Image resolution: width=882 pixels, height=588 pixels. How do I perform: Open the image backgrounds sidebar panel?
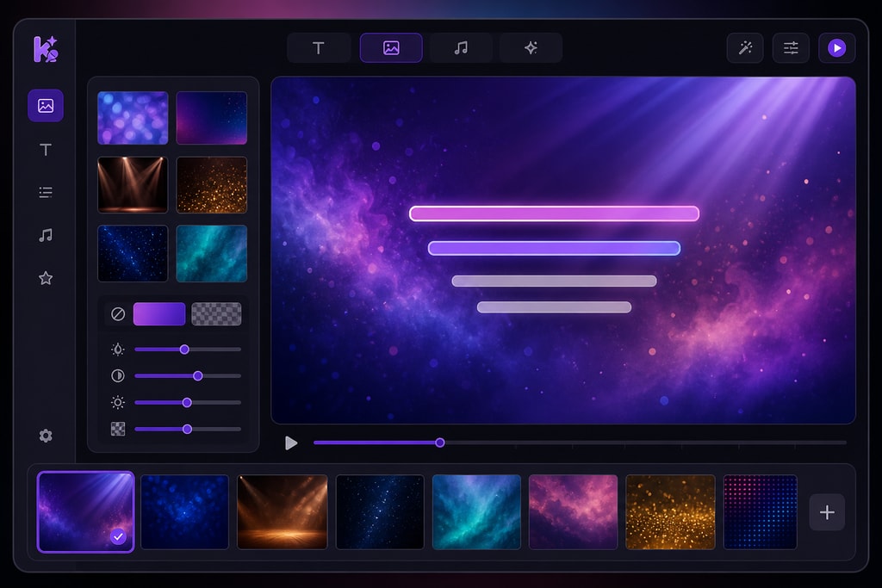click(x=46, y=105)
